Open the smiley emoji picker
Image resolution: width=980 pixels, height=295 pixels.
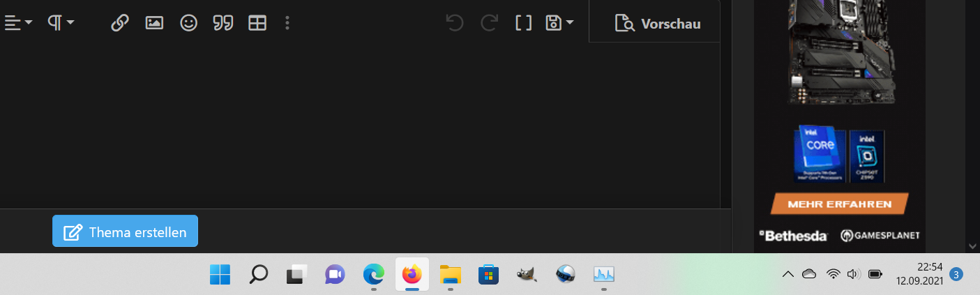pyautogui.click(x=188, y=23)
